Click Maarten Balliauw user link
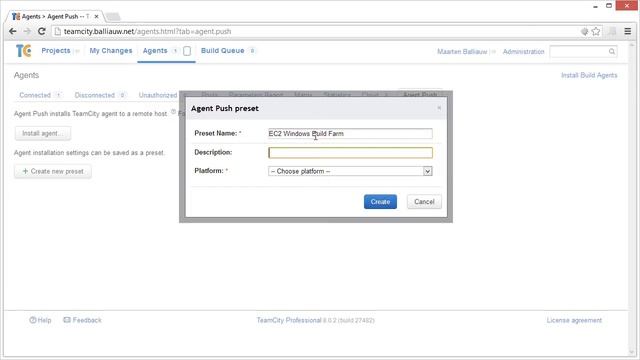 pos(462,51)
